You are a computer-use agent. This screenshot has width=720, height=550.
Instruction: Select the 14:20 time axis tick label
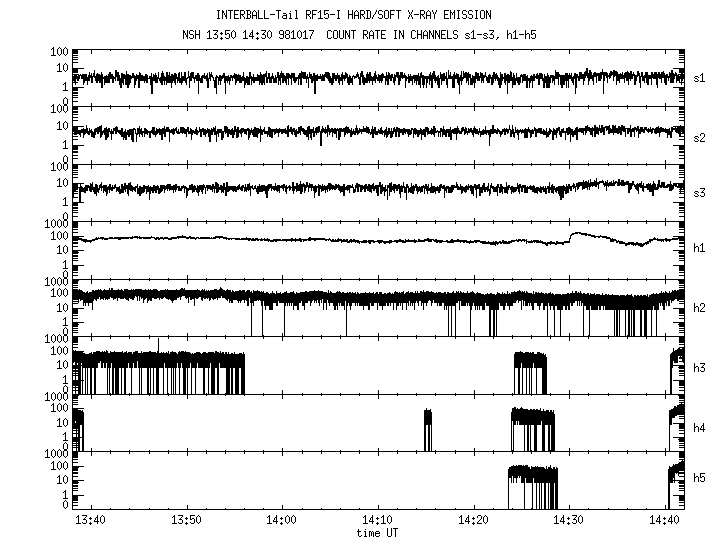coord(473,520)
